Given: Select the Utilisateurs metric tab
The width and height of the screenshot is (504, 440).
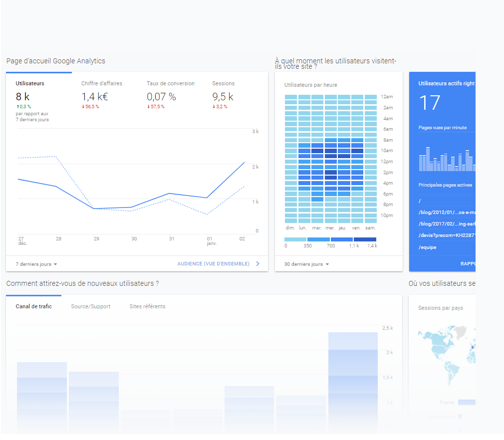Looking at the screenshot, I should pyautogui.click(x=30, y=83).
